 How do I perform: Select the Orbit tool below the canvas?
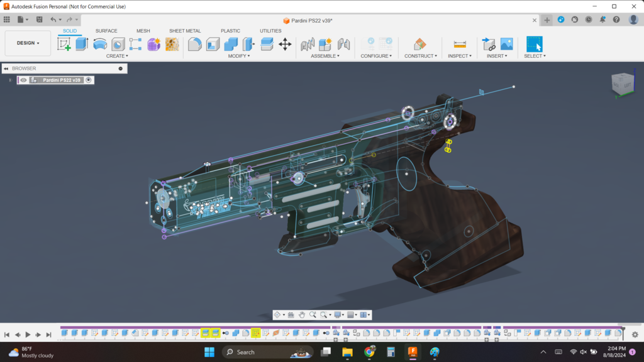(277, 315)
